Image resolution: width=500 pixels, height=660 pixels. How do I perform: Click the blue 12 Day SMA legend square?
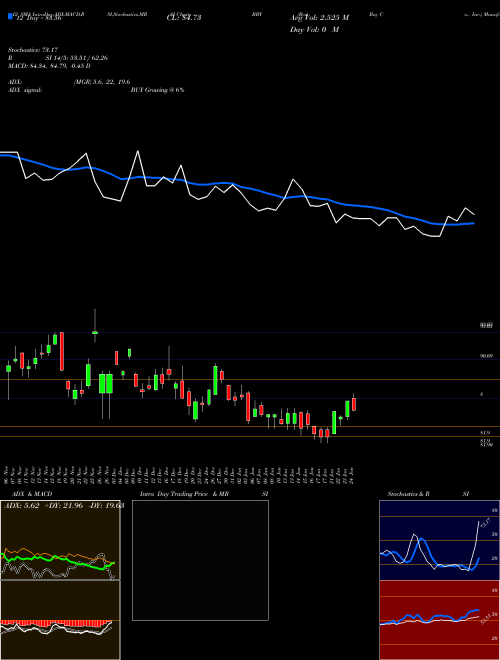pyautogui.click(x=10, y=16)
